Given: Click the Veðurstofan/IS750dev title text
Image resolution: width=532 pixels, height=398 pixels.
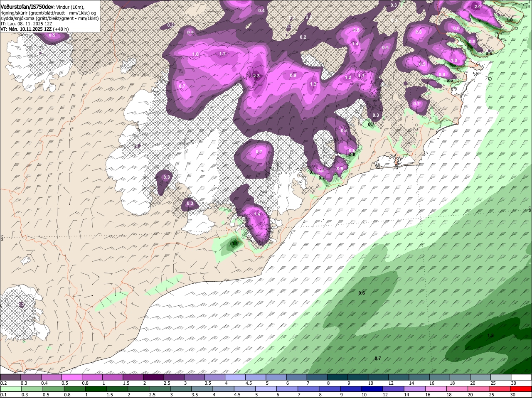Looking at the screenshot, I should [x=27, y=7].
